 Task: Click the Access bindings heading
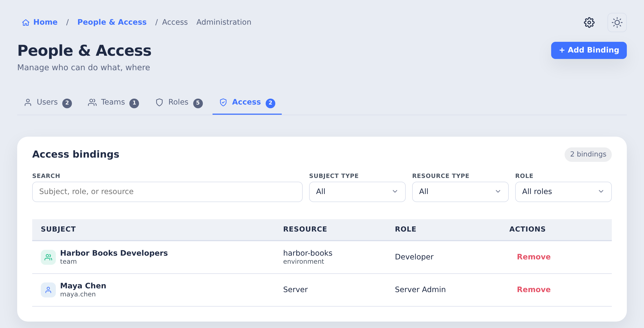point(76,154)
